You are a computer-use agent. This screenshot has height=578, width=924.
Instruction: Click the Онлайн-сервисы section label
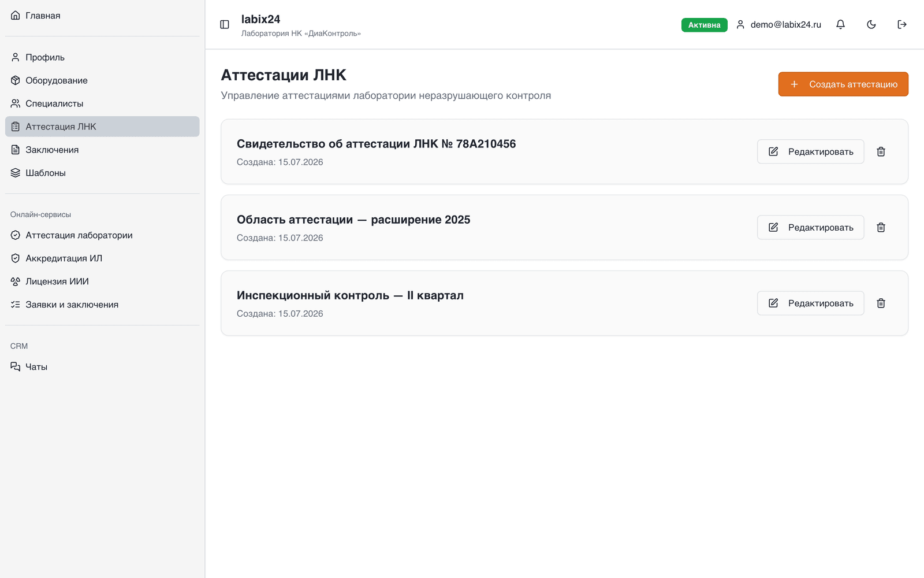coord(40,214)
